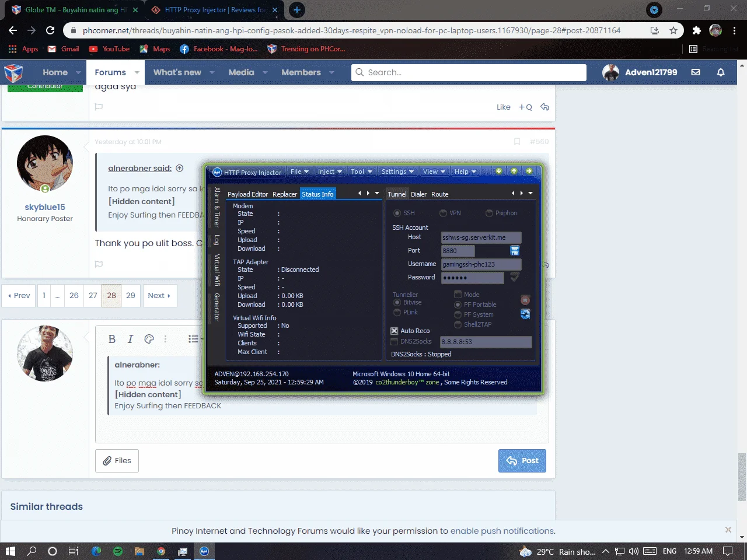Go to Next page of thread

159,296
